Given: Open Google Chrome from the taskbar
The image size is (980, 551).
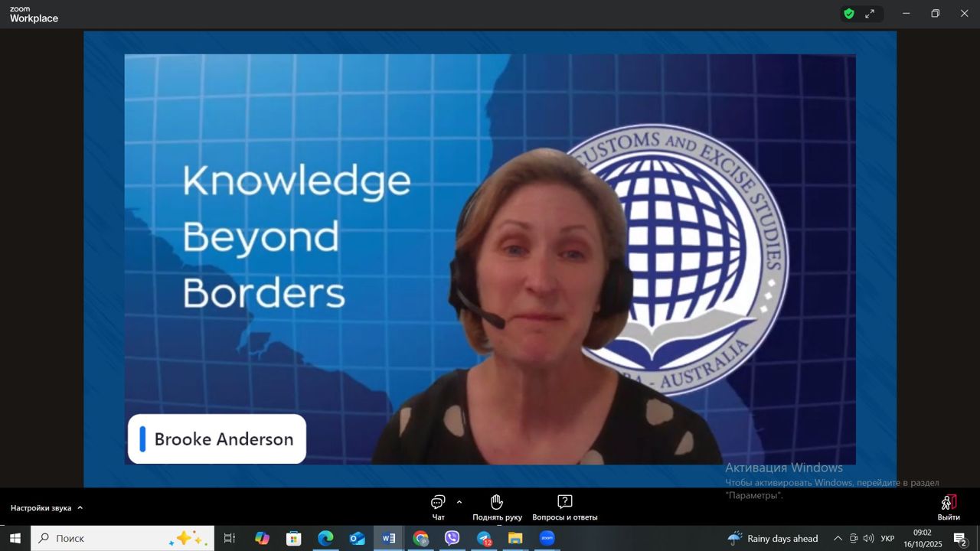Looking at the screenshot, I should coord(420,539).
